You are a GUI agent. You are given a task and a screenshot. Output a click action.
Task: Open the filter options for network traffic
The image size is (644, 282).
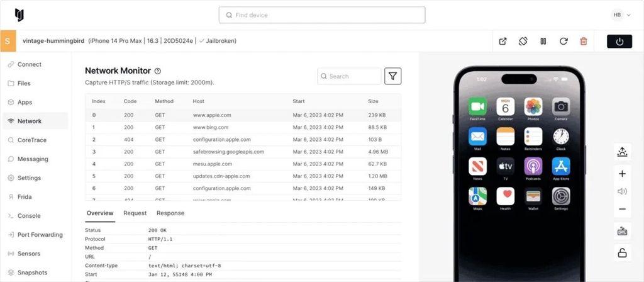[x=392, y=76]
